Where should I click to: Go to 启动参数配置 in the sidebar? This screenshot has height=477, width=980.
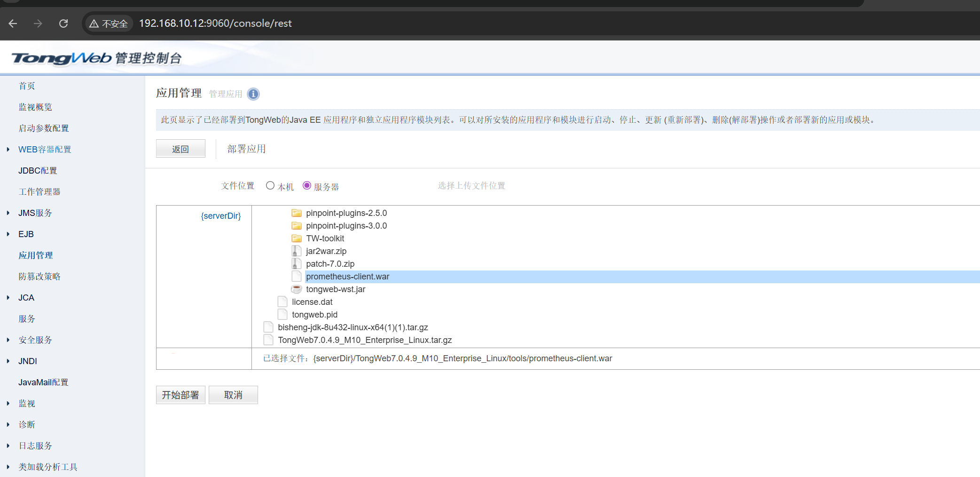click(x=44, y=128)
